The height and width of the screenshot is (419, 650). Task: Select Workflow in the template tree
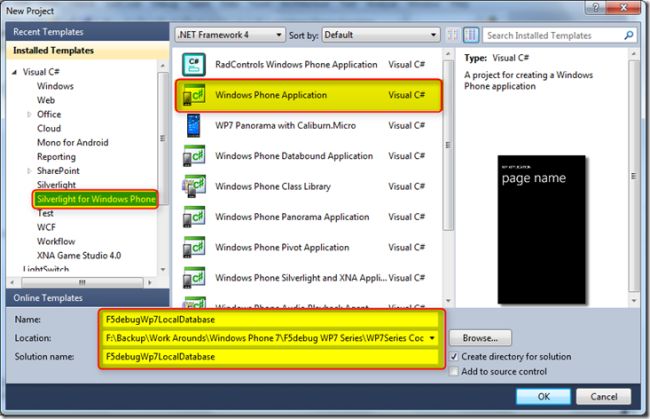pyautogui.click(x=56, y=241)
